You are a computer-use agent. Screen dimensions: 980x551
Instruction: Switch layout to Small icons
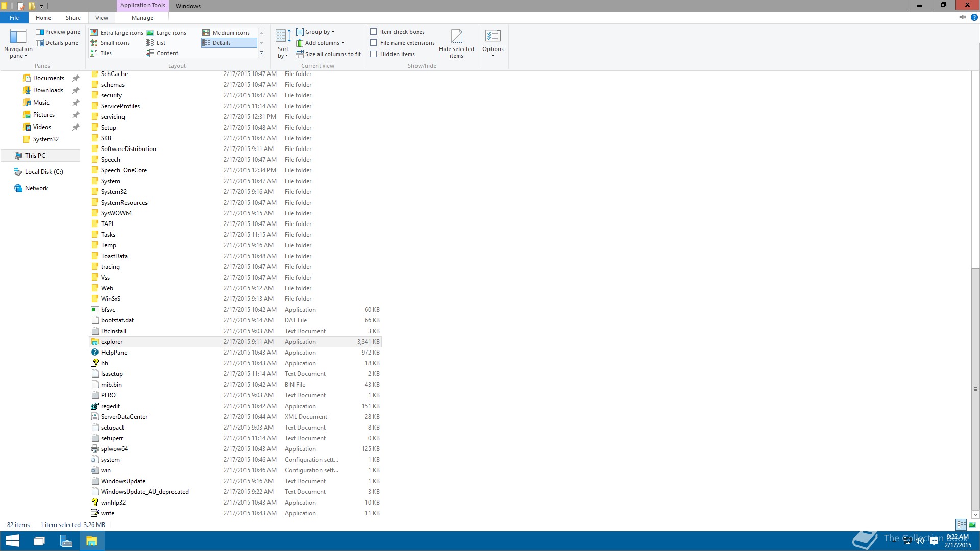click(x=110, y=43)
